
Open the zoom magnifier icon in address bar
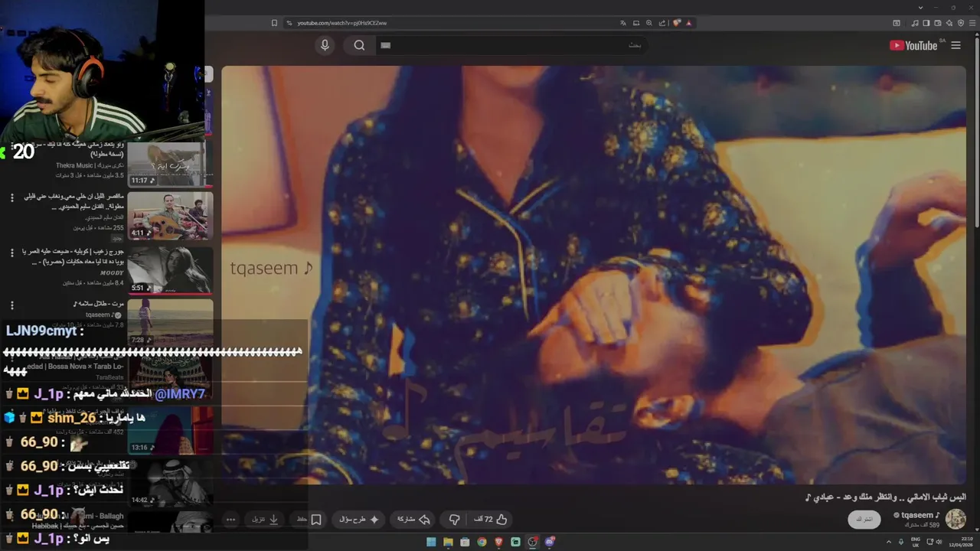pyautogui.click(x=649, y=23)
